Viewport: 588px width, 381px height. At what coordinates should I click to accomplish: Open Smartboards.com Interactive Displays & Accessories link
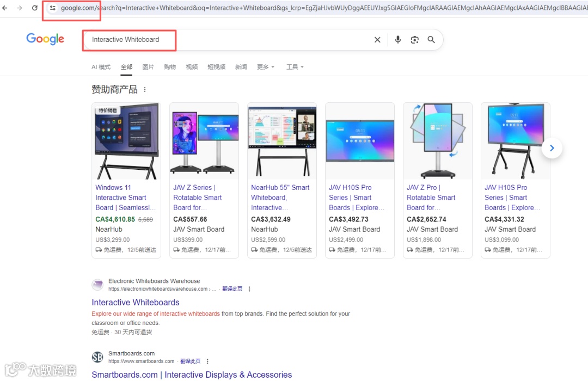pyautogui.click(x=192, y=374)
